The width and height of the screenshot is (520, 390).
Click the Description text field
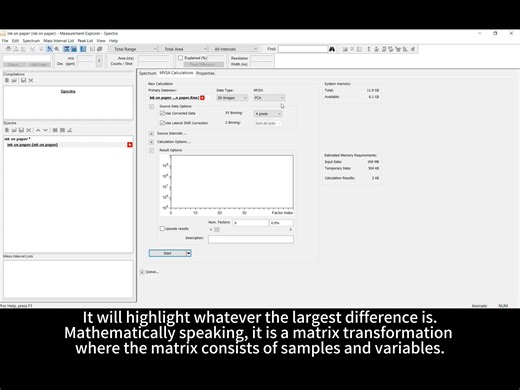(251, 239)
